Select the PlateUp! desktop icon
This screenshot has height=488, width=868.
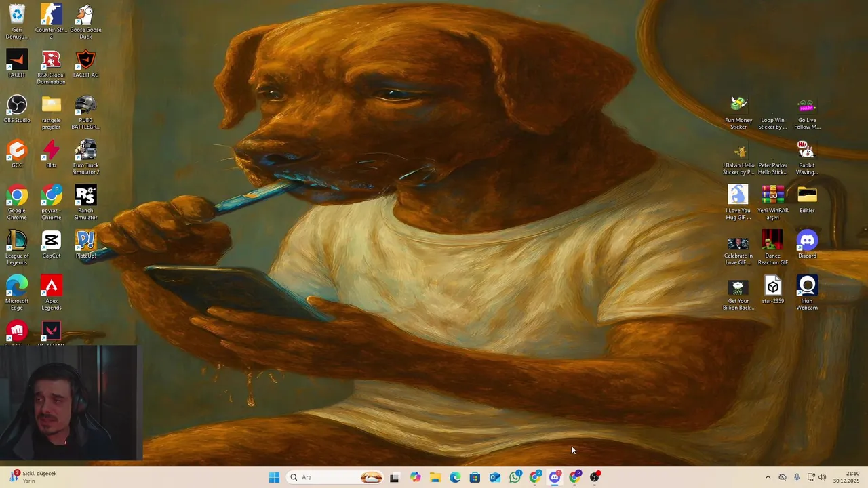[x=85, y=245]
